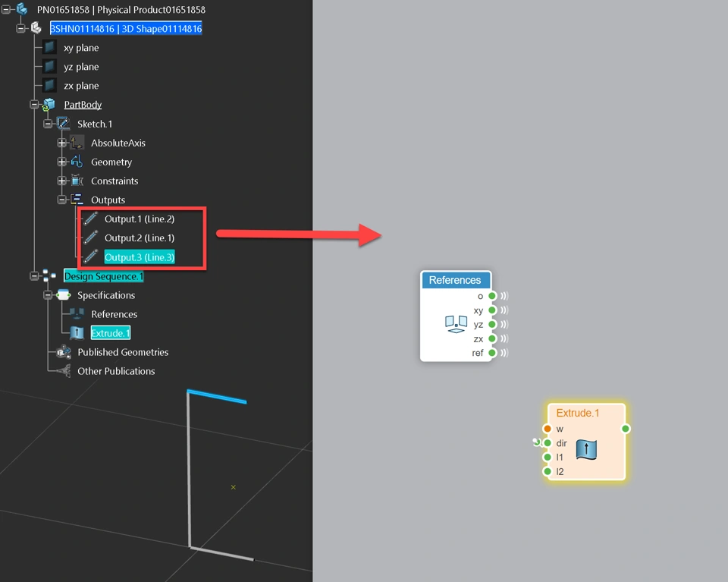
Task: Click the line icon of Output.3
Action: (90, 256)
